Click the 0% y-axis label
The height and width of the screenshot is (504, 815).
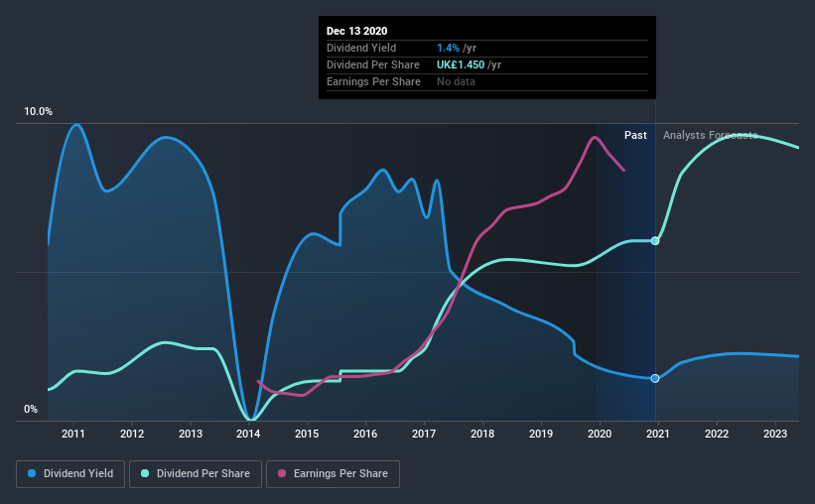click(31, 410)
